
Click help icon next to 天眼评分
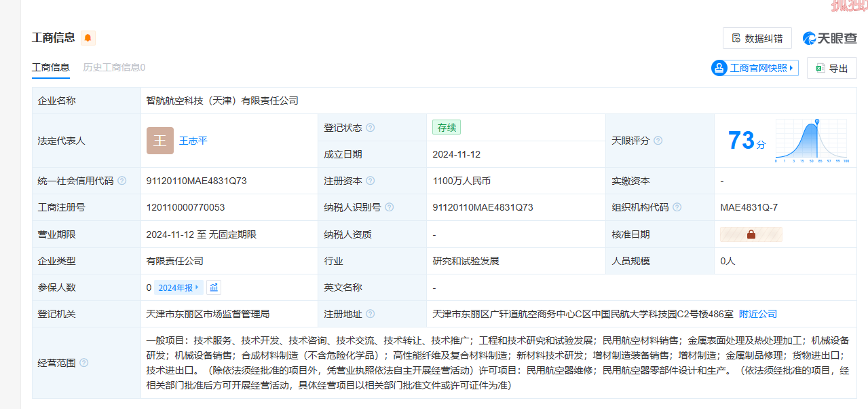click(x=658, y=141)
